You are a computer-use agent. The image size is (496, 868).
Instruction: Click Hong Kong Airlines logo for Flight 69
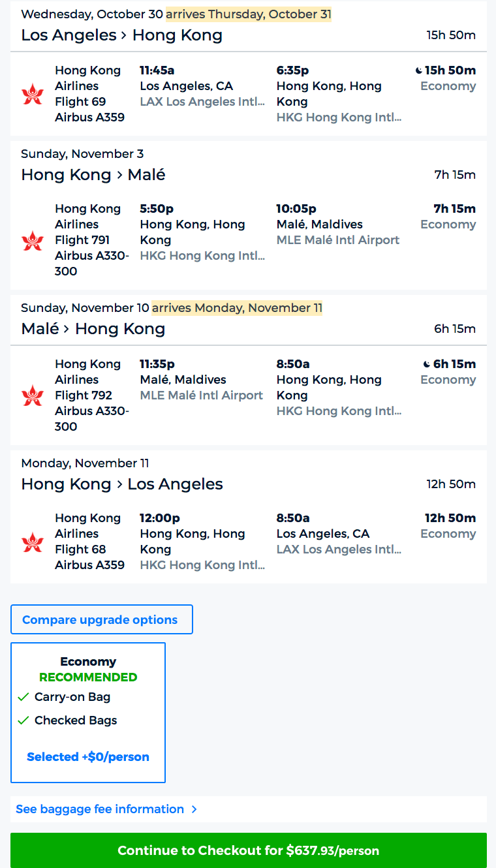point(32,94)
